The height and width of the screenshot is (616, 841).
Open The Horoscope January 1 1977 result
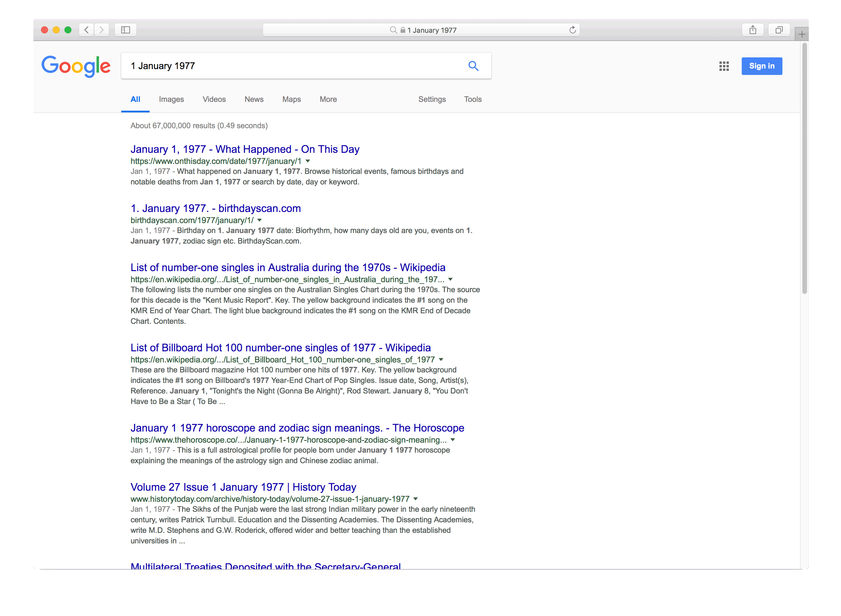tap(297, 428)
